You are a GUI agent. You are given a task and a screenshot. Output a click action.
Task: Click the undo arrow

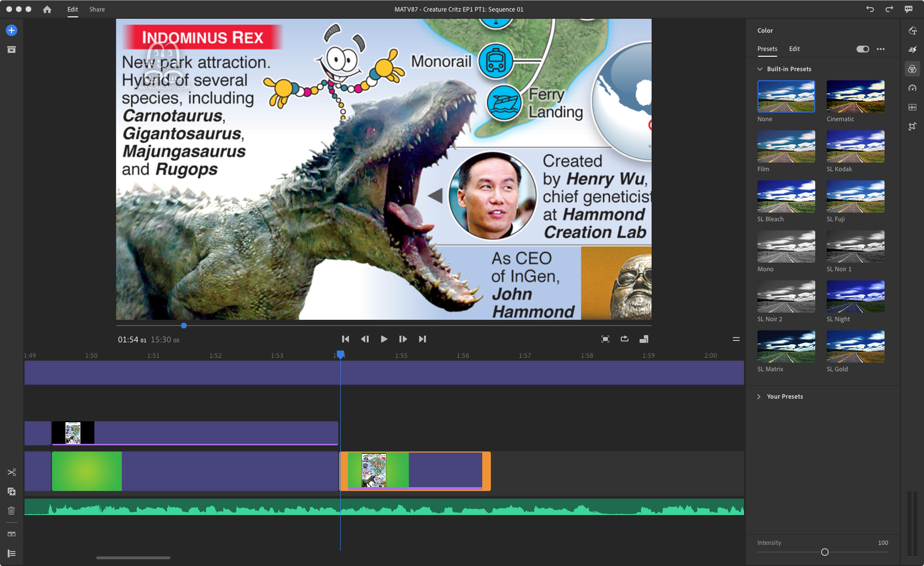pyautogui.click(x=870, y=9)
